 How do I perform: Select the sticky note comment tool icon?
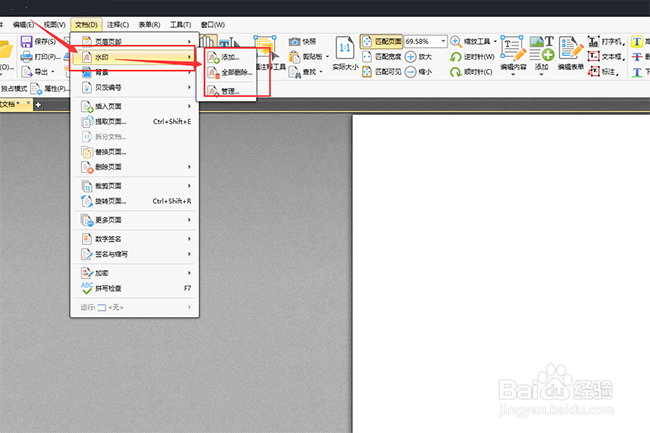(265, 47)
